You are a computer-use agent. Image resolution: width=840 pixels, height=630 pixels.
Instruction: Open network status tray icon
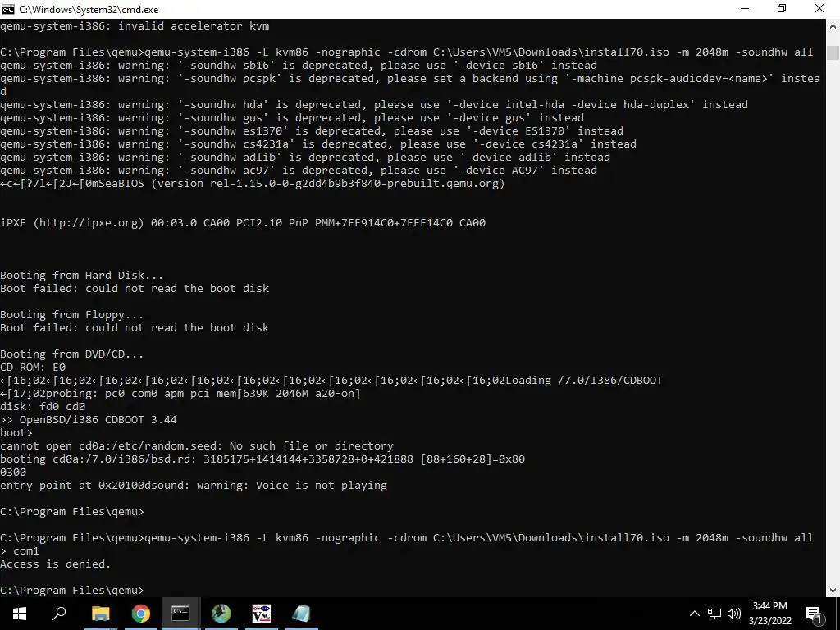(714, 614)
